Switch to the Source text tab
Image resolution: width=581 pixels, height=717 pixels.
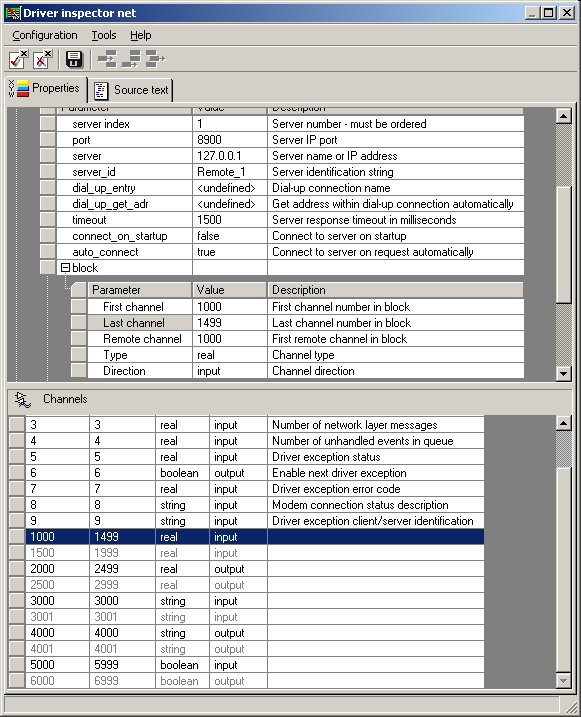(x=131, y=90)
